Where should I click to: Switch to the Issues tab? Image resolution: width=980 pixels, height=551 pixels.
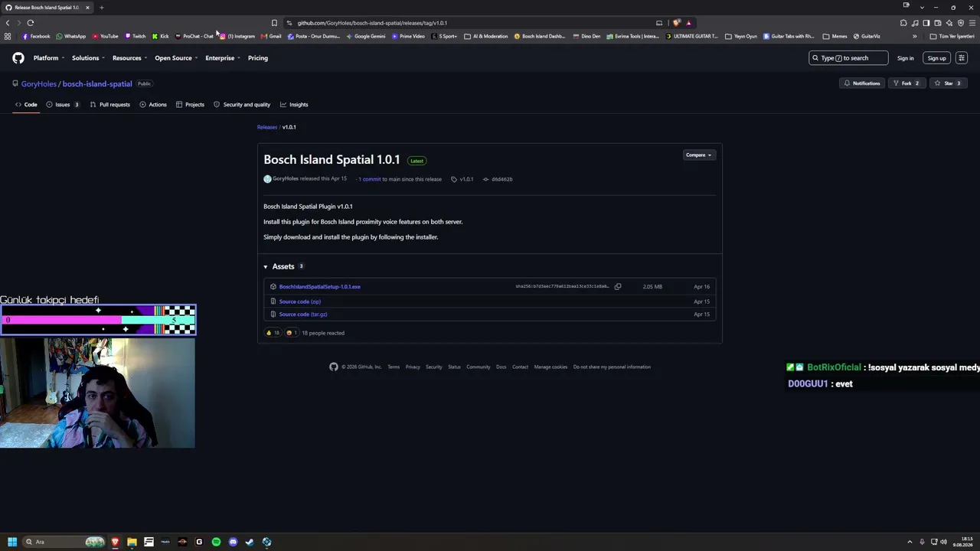pyautogui.click(x=63, y=105)
